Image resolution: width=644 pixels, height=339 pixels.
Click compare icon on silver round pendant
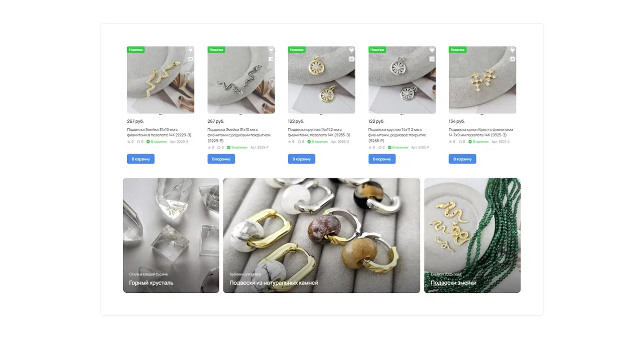coord(432,59)
